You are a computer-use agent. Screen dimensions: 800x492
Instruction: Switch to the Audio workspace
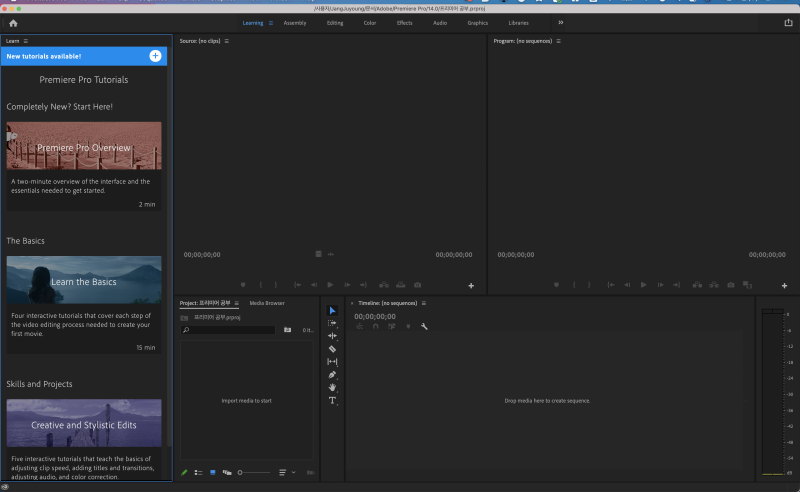440,23
